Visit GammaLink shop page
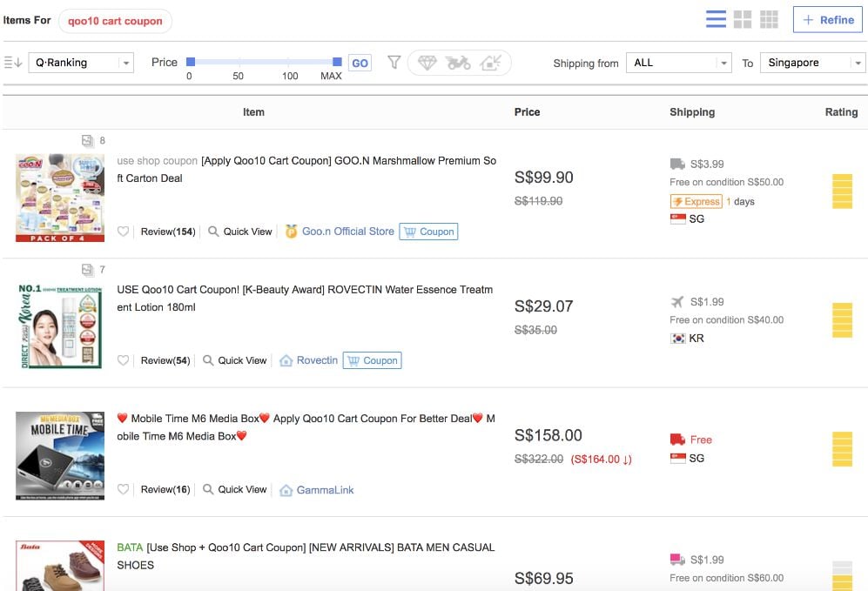868x591 pixels. click(x=325, y=490)
